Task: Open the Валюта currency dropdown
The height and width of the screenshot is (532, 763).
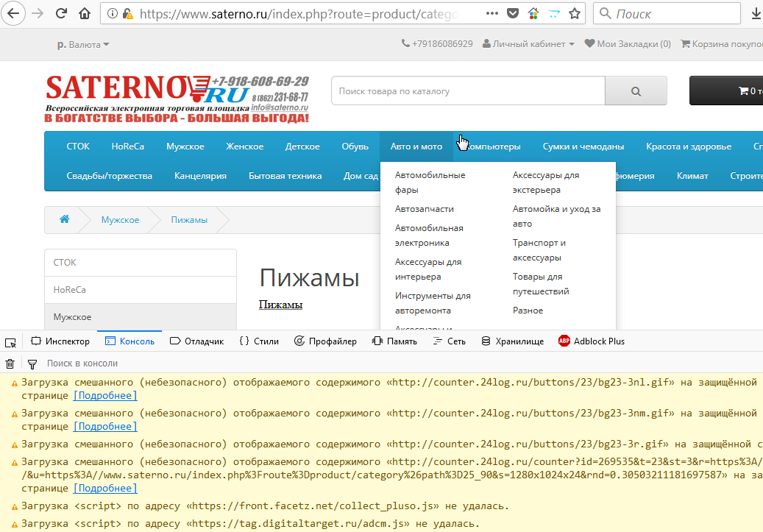Action: point(83,45)
